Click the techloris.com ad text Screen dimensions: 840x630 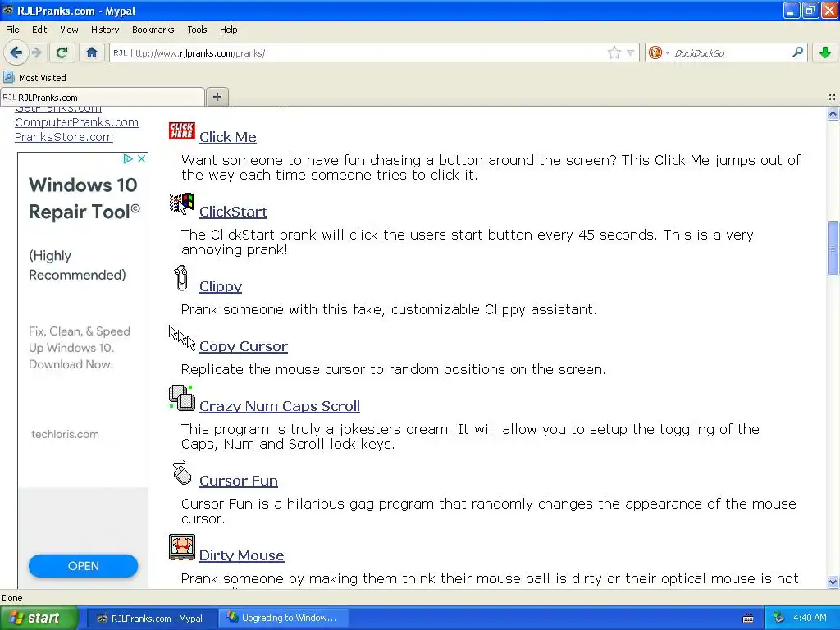[66, 435]
